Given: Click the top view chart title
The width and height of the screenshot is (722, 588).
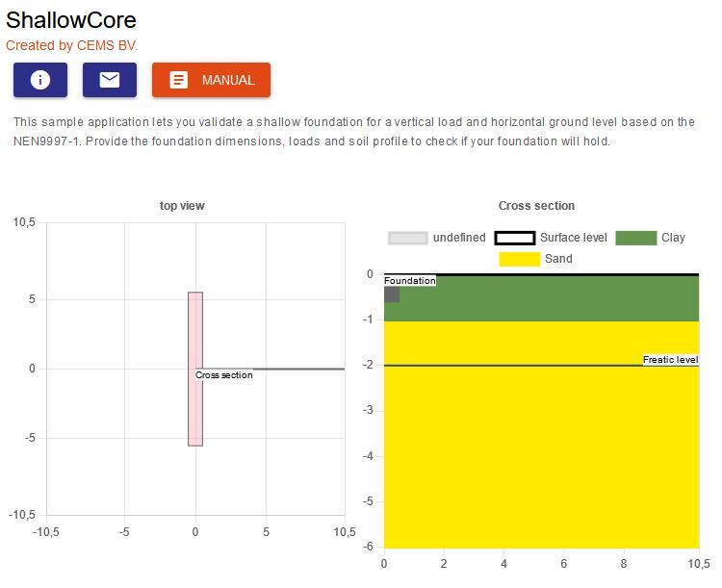Looking at the screenshot, I should point(182,206).
